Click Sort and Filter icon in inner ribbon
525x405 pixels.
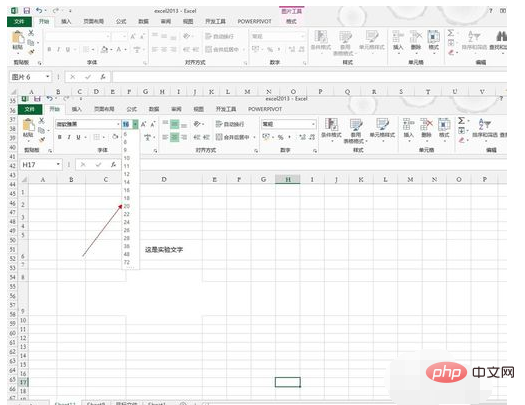tap(484, 124)
